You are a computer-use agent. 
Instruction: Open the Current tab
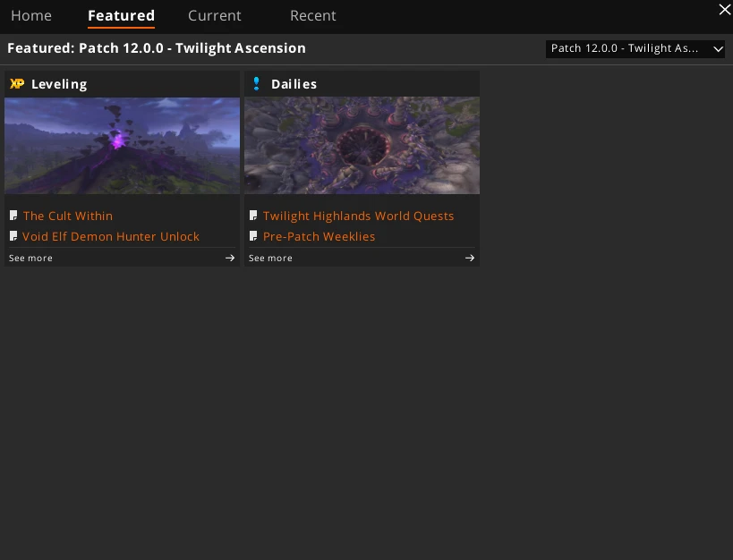[215, 15]
